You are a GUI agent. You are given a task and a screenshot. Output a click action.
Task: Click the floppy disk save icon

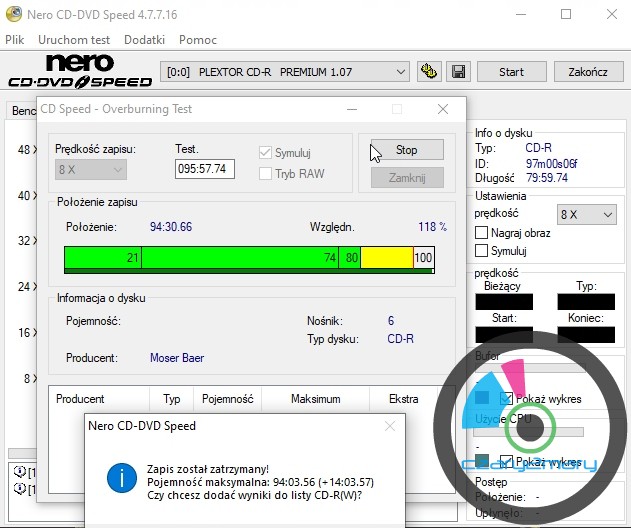point(459,72)
